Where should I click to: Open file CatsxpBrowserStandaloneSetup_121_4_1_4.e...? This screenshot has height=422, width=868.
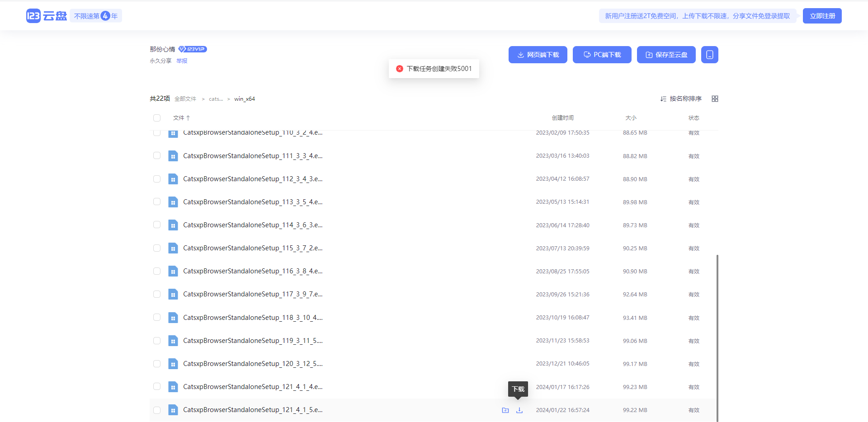pyautogui.click(x=253, y=387)
